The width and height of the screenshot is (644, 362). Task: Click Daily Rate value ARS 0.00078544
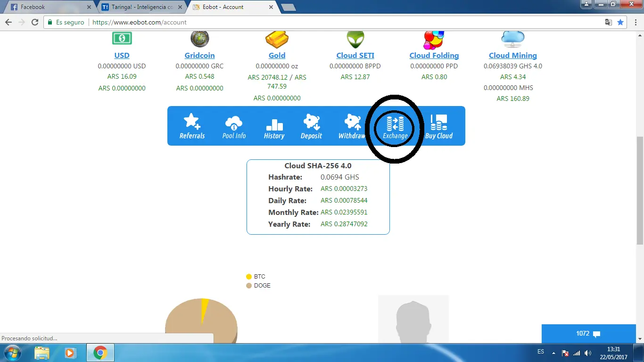[344, 200]
